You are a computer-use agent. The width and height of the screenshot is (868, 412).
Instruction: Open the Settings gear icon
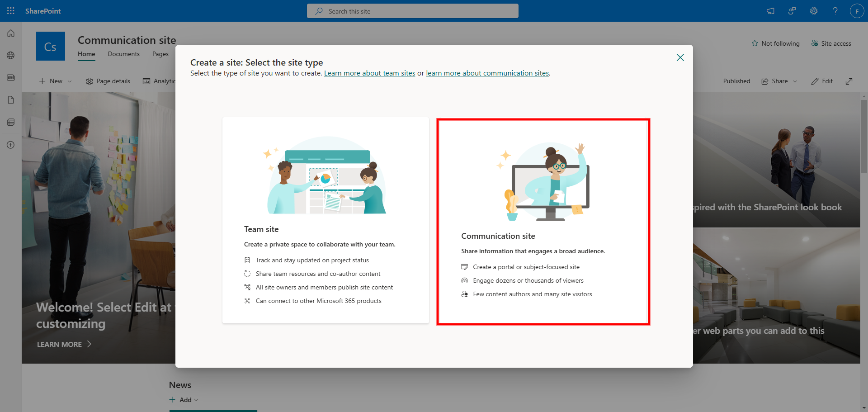coord(814,11)
